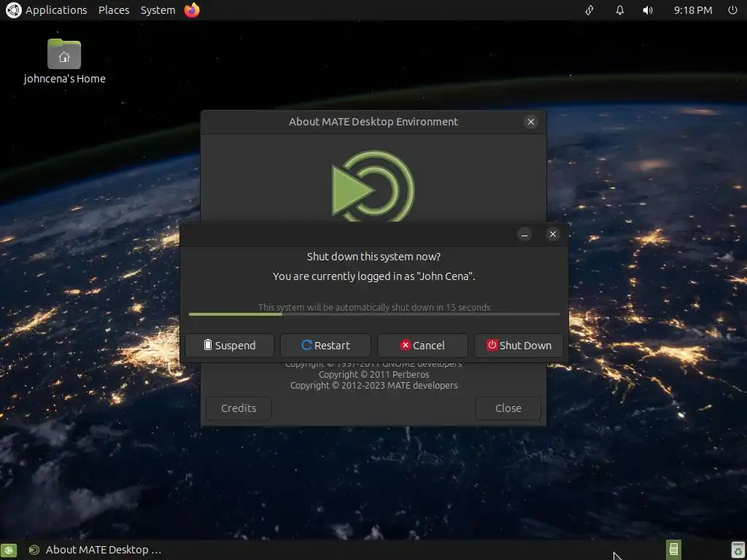Click Close in About MATE dialog
Viewport: 747px width, 560px height.
(x=508, y=408)
